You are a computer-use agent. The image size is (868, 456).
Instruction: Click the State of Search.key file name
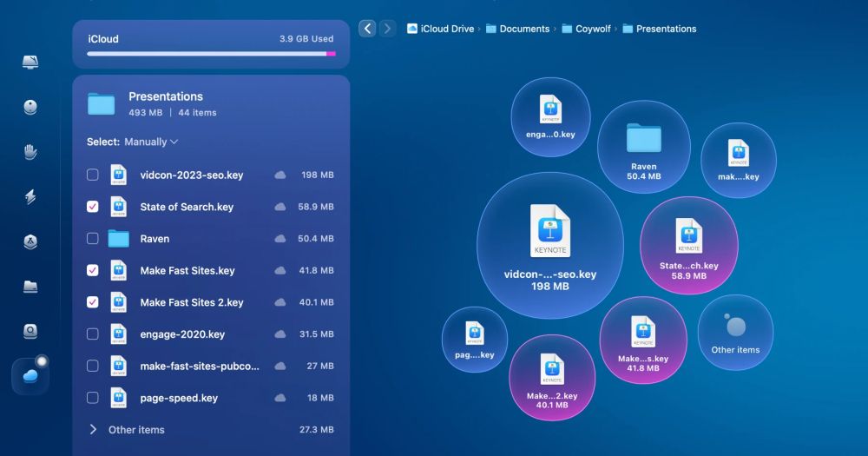pyautogui.click(x=187, y=207)
